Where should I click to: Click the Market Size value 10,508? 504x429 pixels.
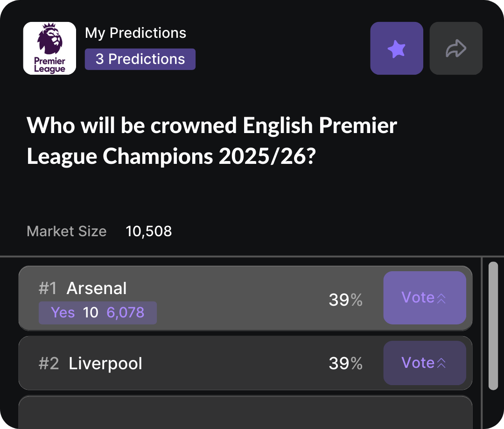pos(149,231)
